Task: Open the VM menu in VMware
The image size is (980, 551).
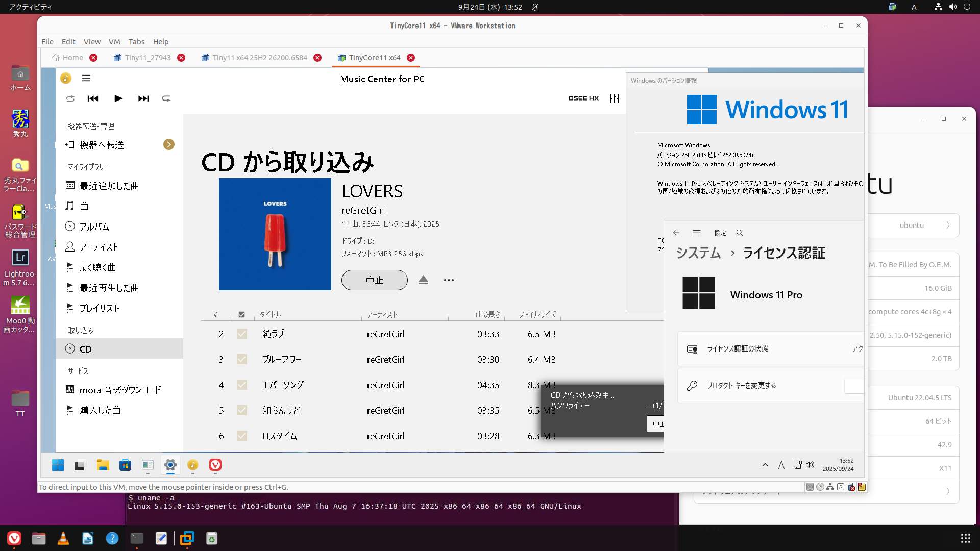Action: point(114,42)
